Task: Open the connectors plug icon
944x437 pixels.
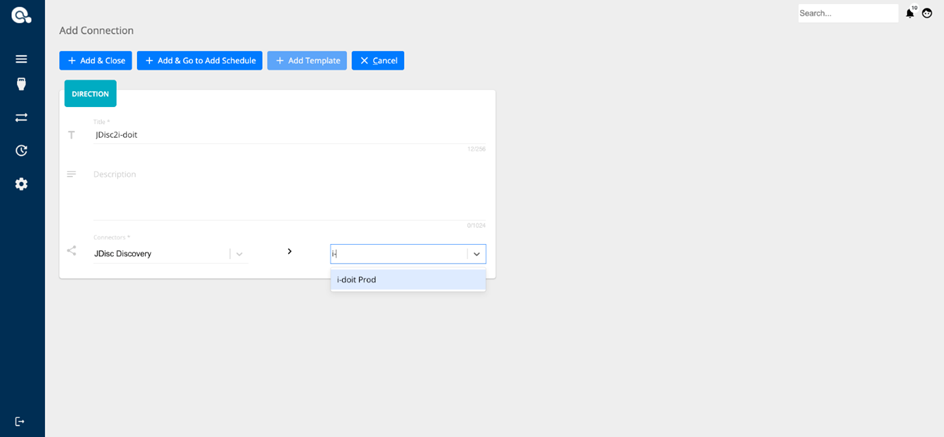Action: pos(21,85)
